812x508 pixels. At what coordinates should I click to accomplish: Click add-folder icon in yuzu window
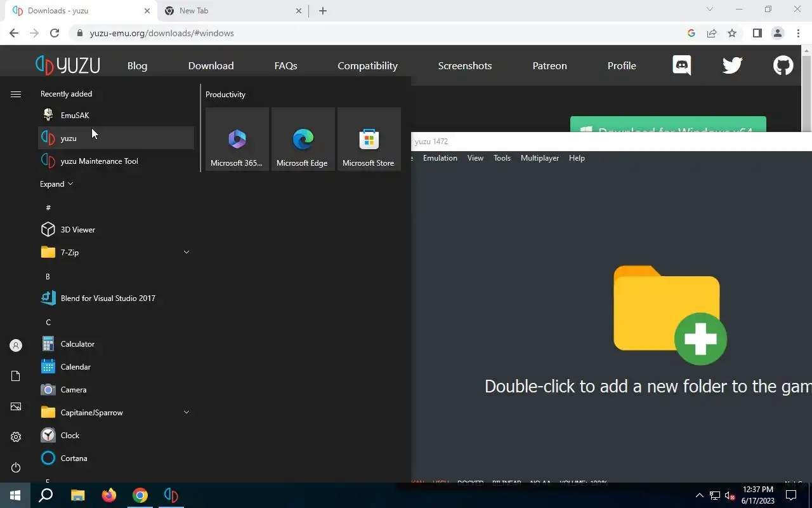coord(669,315)
